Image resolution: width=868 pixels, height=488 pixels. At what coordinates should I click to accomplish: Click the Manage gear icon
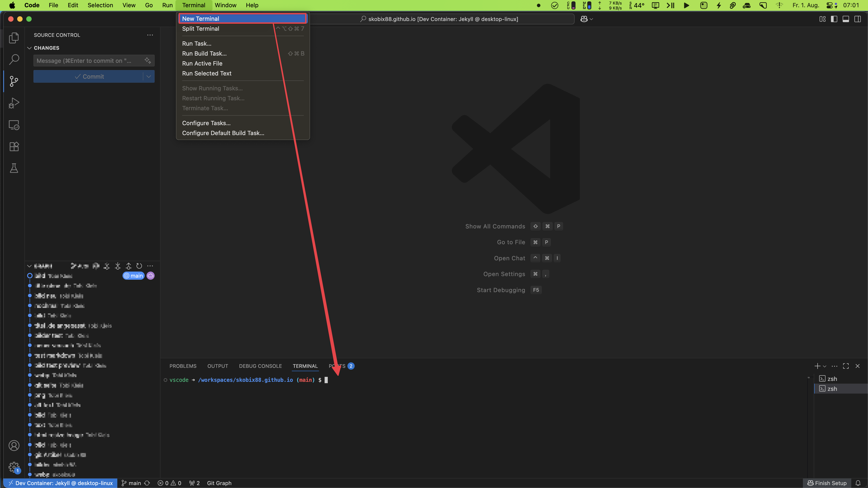coord(14,467)
